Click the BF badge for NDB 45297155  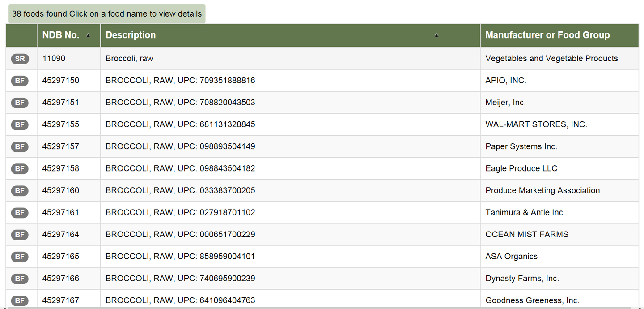[20, 124]
